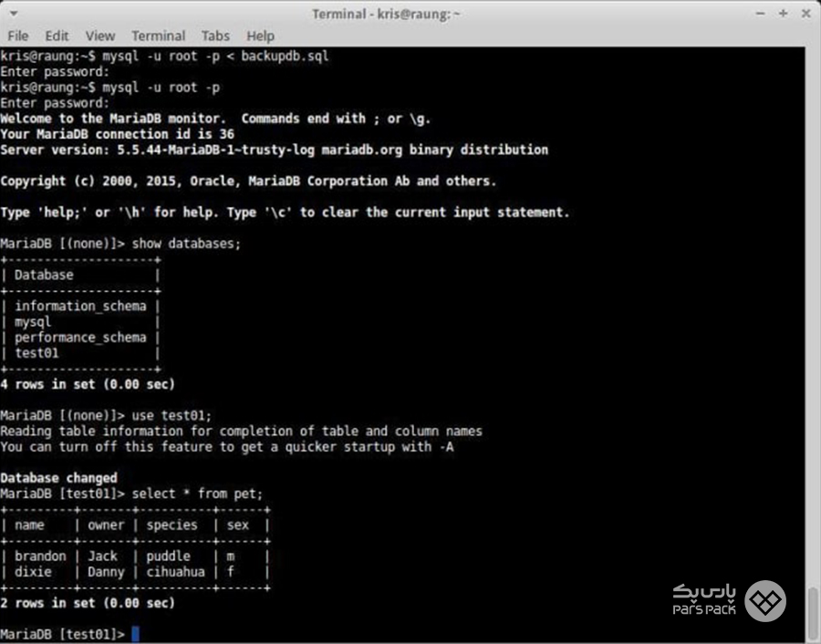
Task: Click the 'Reading table information' line
Action: tap(242, 431)
